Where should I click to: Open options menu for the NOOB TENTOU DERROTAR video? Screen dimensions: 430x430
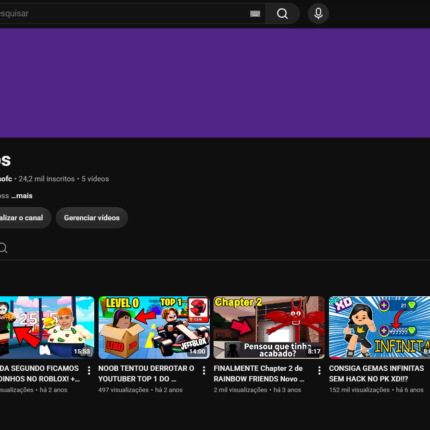coord(204,370)
